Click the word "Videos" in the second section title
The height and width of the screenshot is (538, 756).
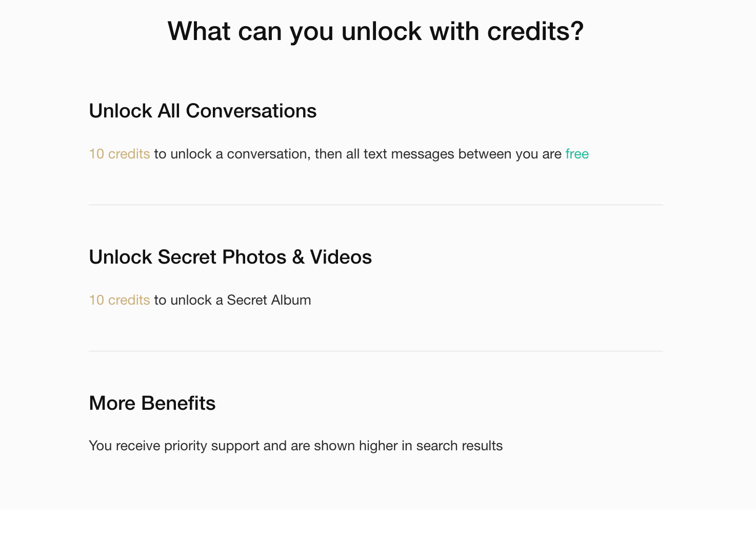coord(341,257)
